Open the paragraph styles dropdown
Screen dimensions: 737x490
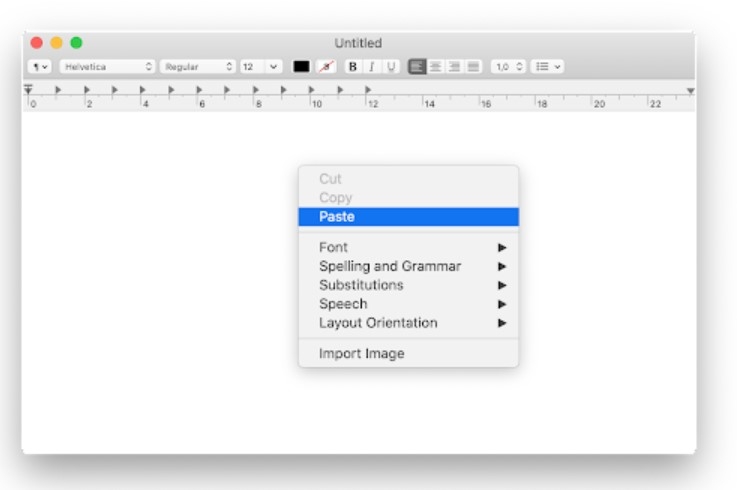(x=40, y=67)
